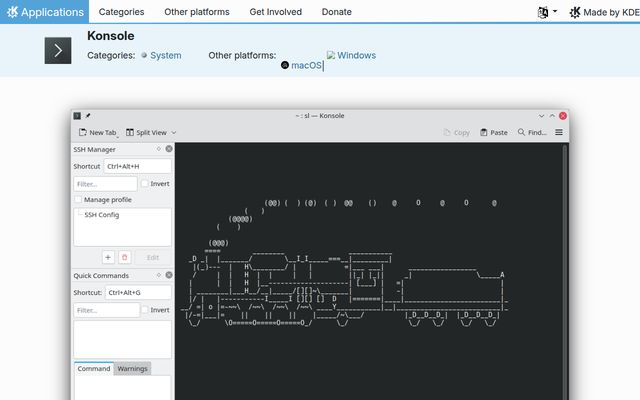Click the red delete SSH entry button
The height and width of the screenshot is (400, 640).
pyautogui.click(x=124, y=257)
